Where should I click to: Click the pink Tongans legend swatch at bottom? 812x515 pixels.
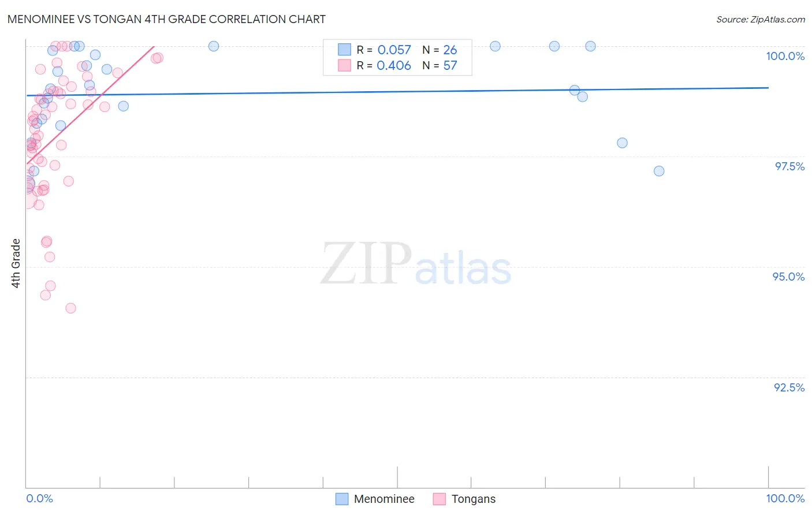439,499
